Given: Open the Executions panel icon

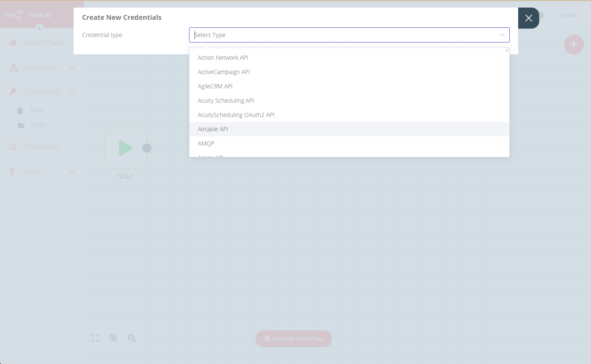Looking at the screenshot, I should point(13,146).
